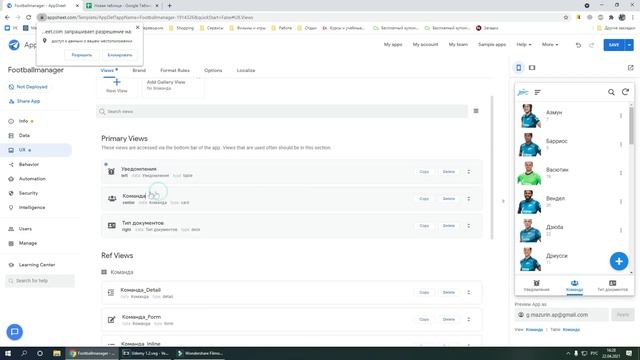Open the chat support bubble icon
Image resolution: width=640 pixels, height=360 pixels.
pyautogui.click(x=14, y=332)
